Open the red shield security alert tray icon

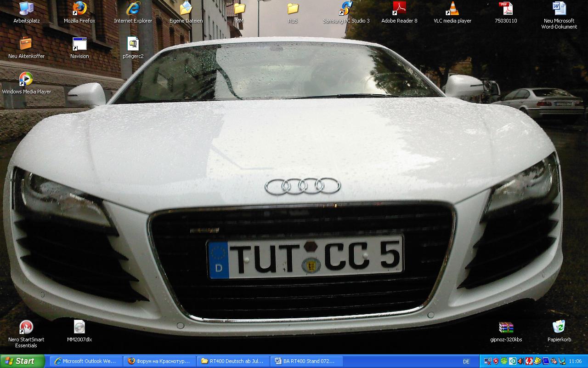[496, 361]
